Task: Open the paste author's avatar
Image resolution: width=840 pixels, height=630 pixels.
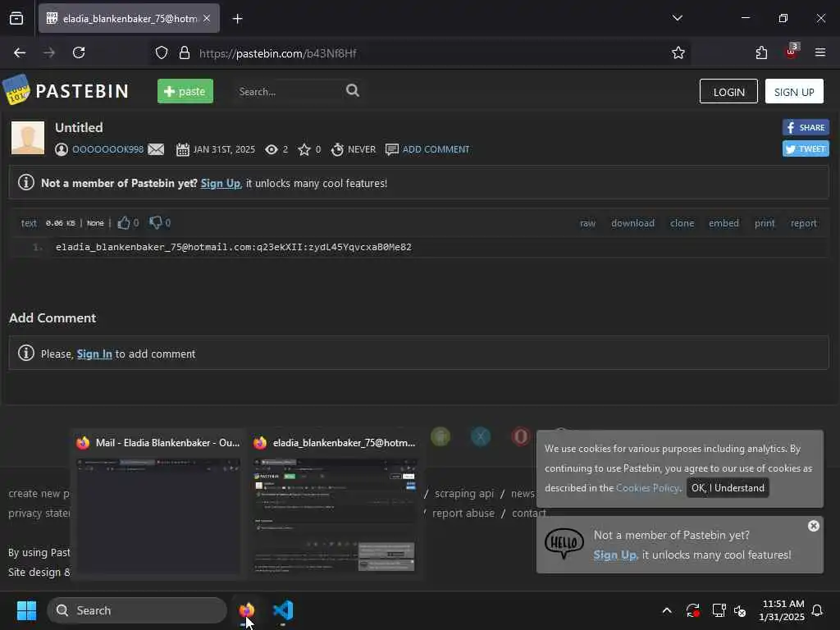Action: click(x=28, y=138)
